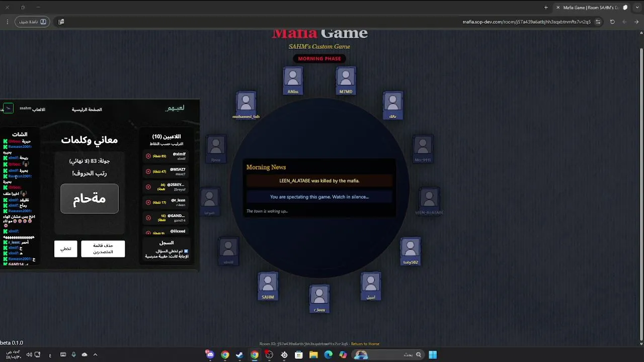Screen dimensions: 644x362
Task: Remove player @2SREY with red X icon
Action: tap(148, 187)
